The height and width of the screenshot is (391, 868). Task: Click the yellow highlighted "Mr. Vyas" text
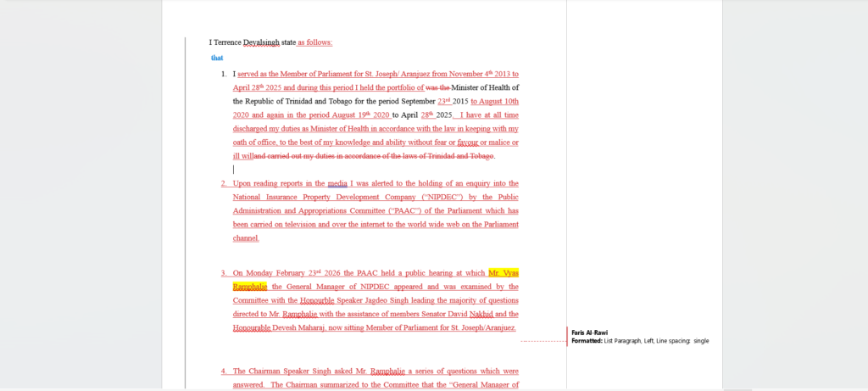(504, 273)
